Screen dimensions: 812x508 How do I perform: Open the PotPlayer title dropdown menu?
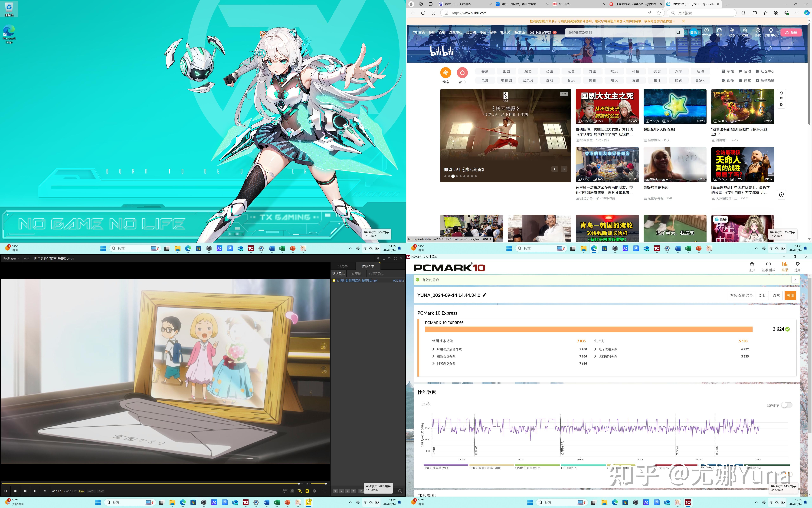point(11,258)
